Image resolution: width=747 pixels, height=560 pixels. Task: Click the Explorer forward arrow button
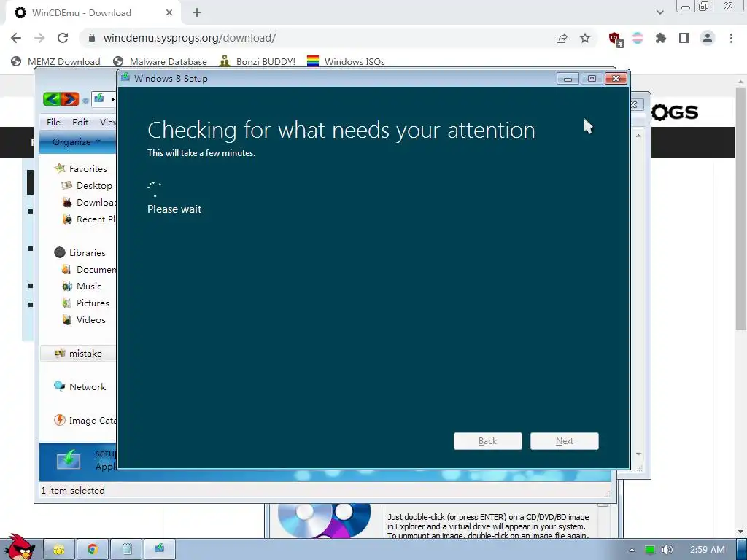tap(69, 99)
